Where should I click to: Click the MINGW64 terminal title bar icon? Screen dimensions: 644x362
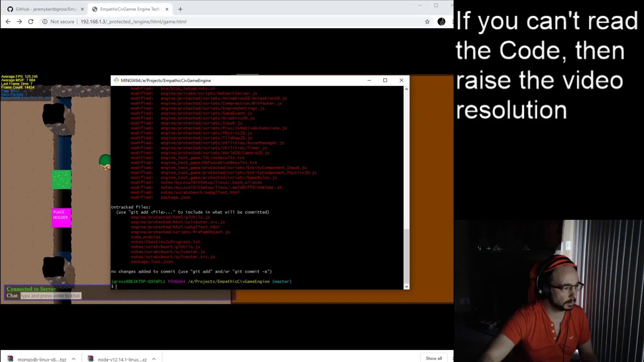[x=116, y=80]
